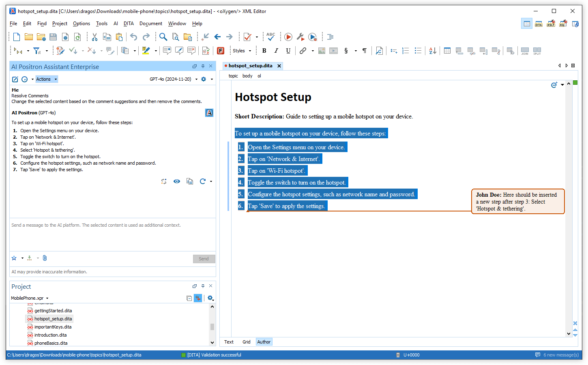Click the red F toolbar icon
This screenshot has width=588, height=365.
221,51
